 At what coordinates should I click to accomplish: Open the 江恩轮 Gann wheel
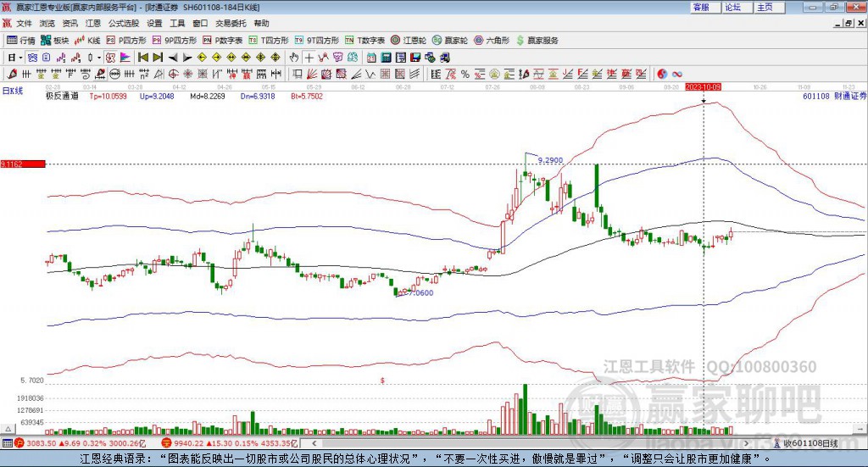coord(409,41)
